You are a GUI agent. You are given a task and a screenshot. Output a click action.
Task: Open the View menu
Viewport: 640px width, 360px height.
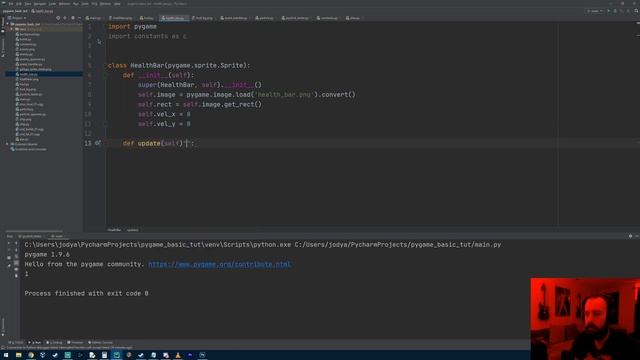(27, 4)
